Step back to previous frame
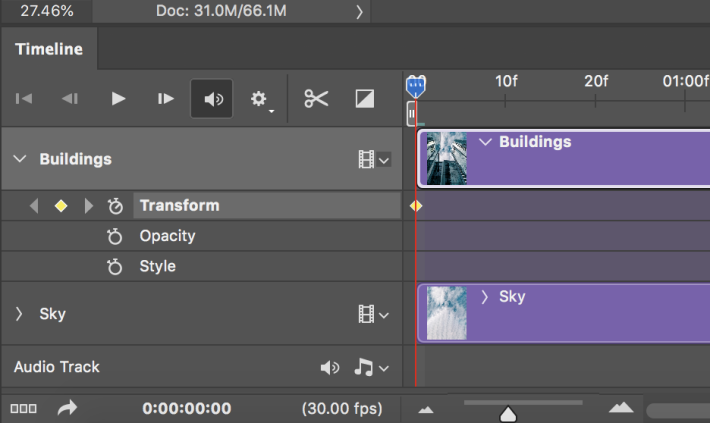The image size is (710, 423). coord(70,98)
